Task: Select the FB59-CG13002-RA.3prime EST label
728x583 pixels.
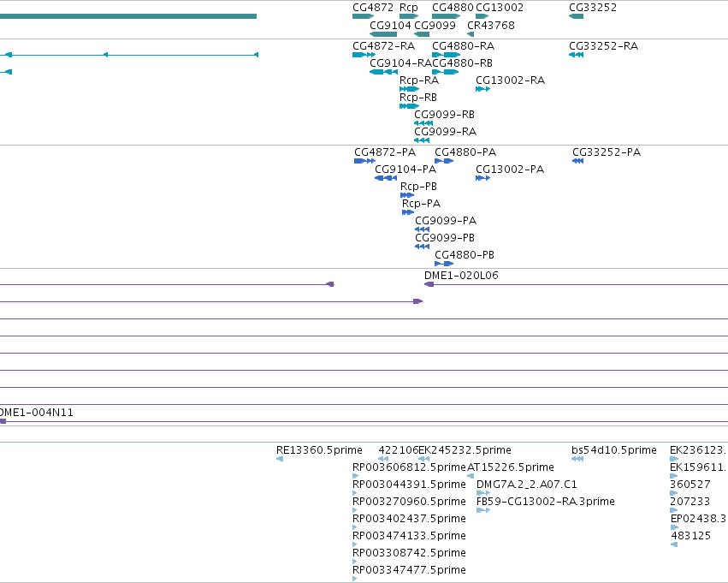Action: tap(546, 503)
